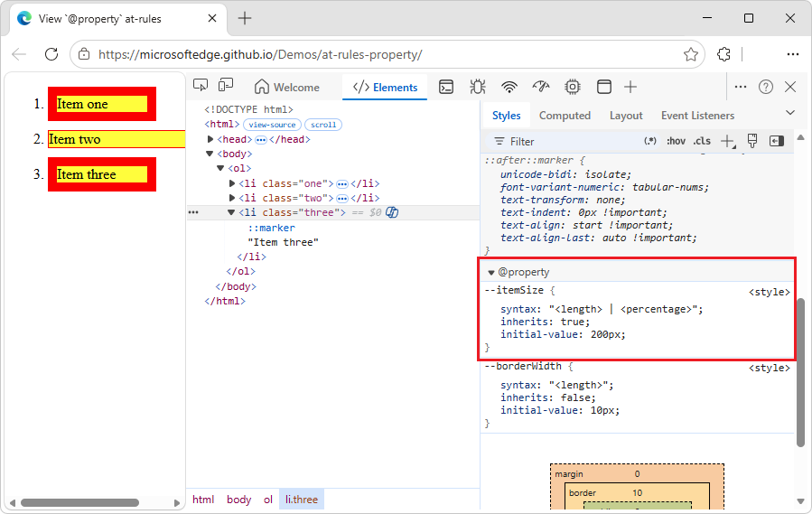Expand li class one node
812x514 pixels.
click(232, 183)
